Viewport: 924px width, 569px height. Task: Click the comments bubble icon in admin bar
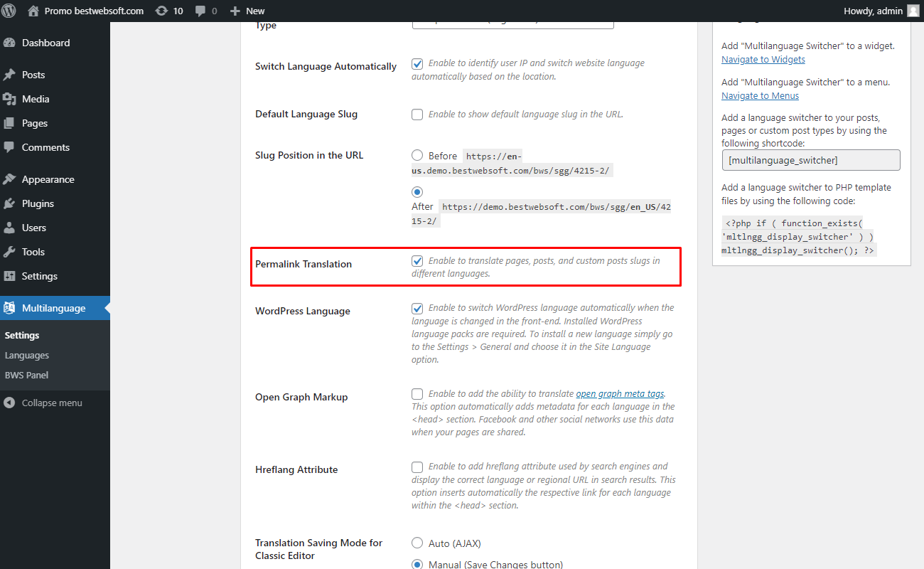point(200,11)
